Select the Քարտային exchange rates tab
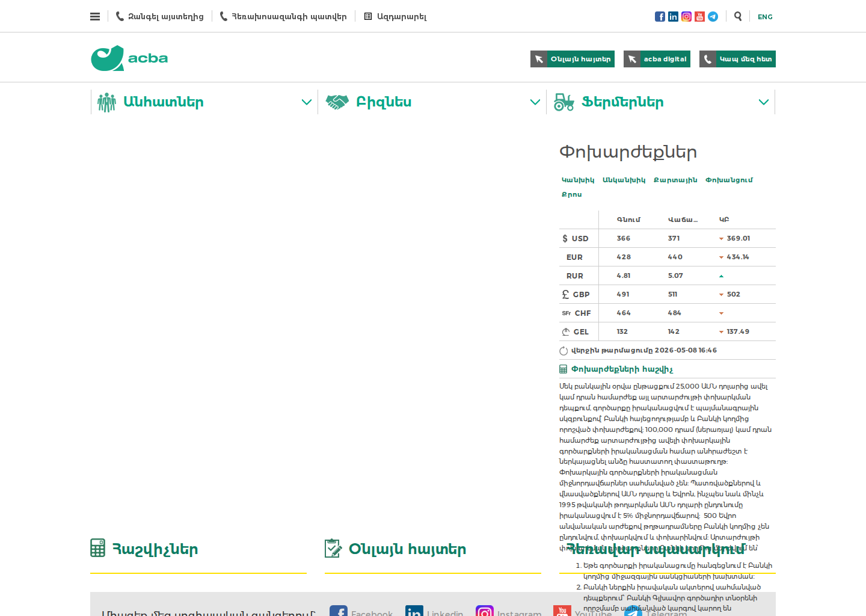The width and height of the screenshot is (866, 616). pos(675,180)
